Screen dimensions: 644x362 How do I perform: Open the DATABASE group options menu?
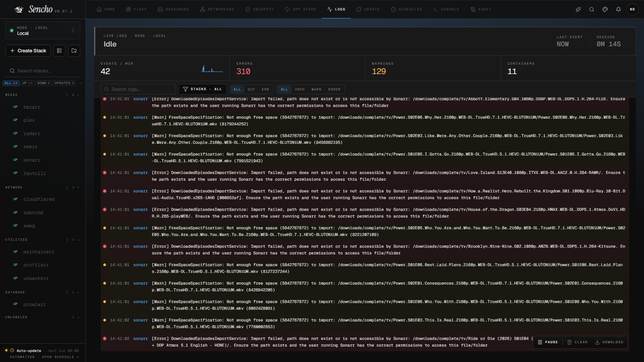click(67, 292)
